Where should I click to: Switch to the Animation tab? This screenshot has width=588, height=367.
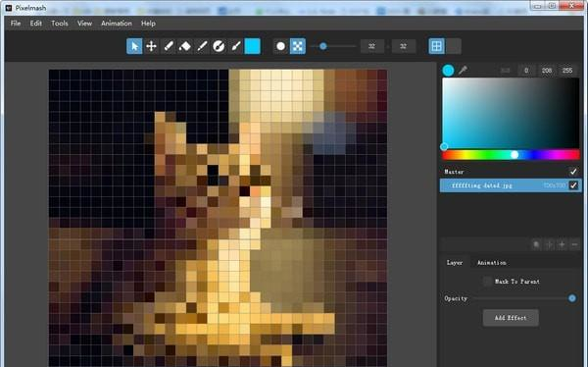click(x=492, y=263)
